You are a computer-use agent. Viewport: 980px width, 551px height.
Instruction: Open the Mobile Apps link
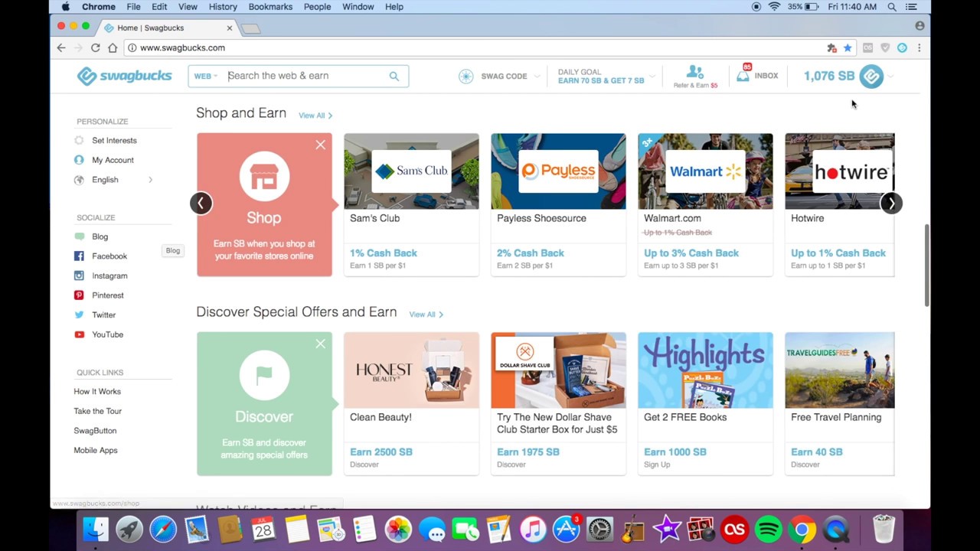click(x=96, y=451)
